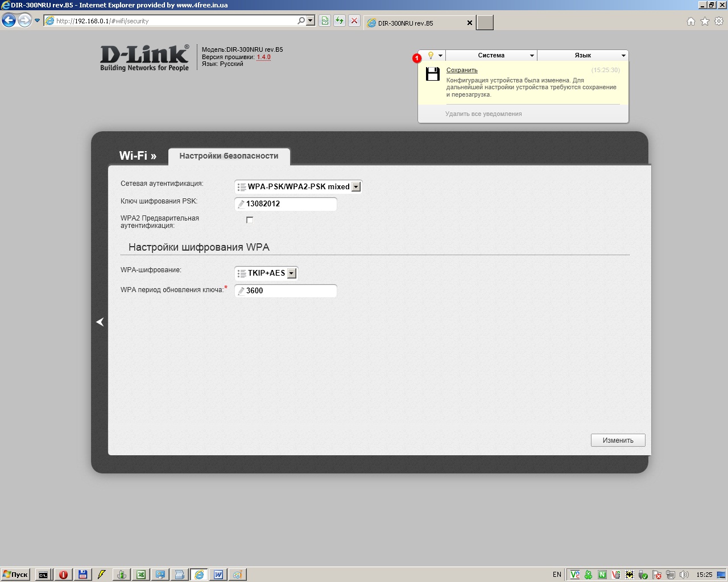Click the Show Desktop tray button
Screen dimensions: 728x582
722,575
